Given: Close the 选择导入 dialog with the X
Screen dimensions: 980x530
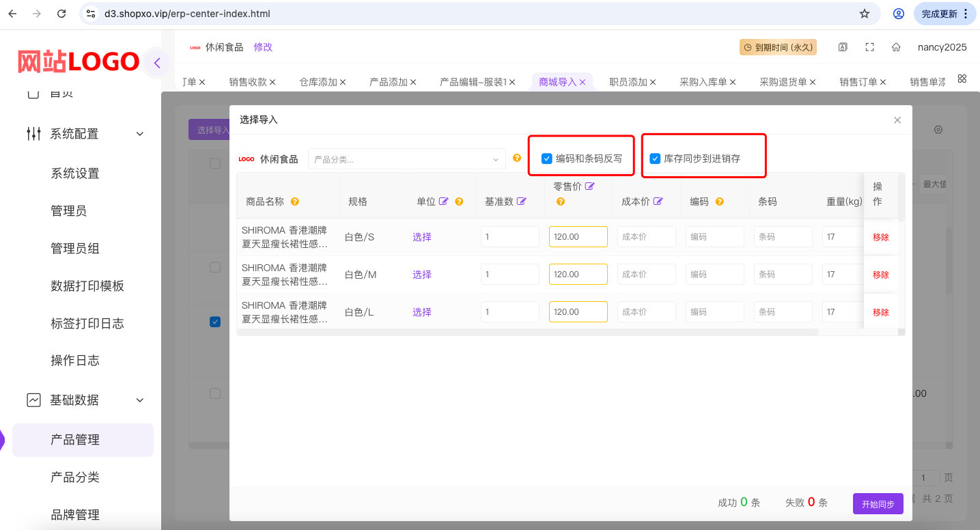Looking at the screenshot, I should pyautogui.click(x=897, y=120).
